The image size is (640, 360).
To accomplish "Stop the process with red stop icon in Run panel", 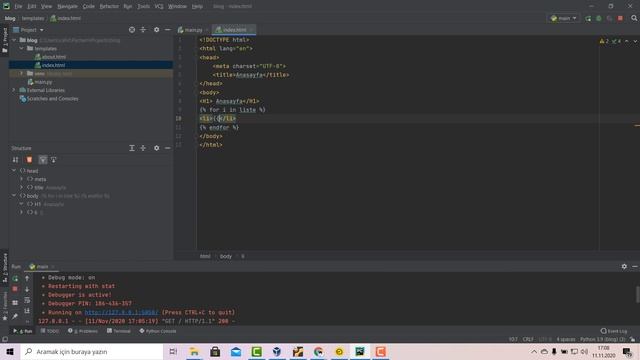I will (15, 289).
